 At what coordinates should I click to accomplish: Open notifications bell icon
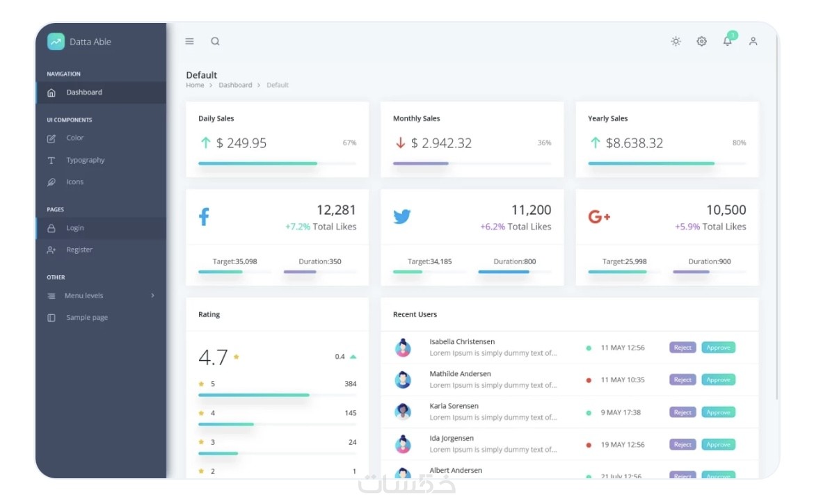tap(727, 42)
